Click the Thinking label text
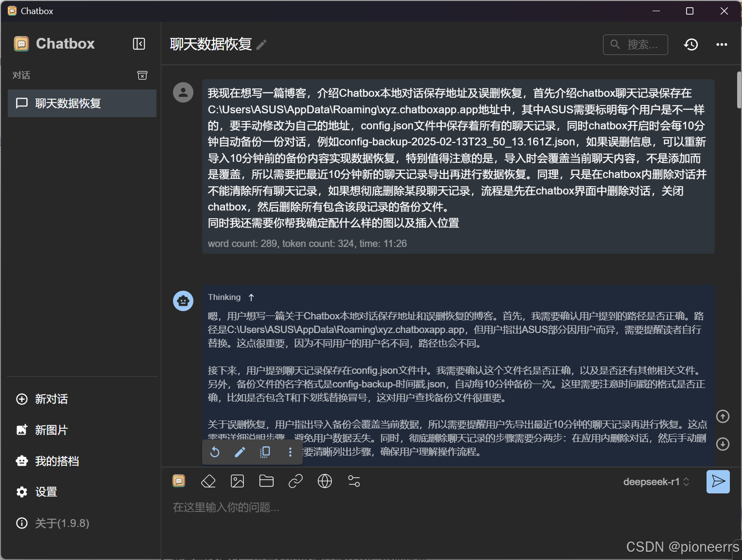Viewport: 742px width, 560px height. click(x=224, y=297)
